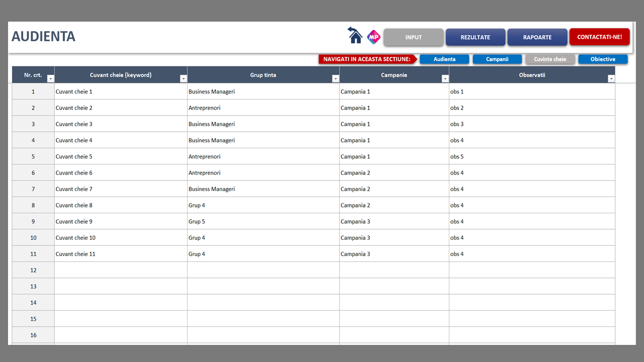Viewport: 644px width, 362px height.
Task: Switch to the REZULTATE section
Action: pyautogui.click(x=475, y=37)
